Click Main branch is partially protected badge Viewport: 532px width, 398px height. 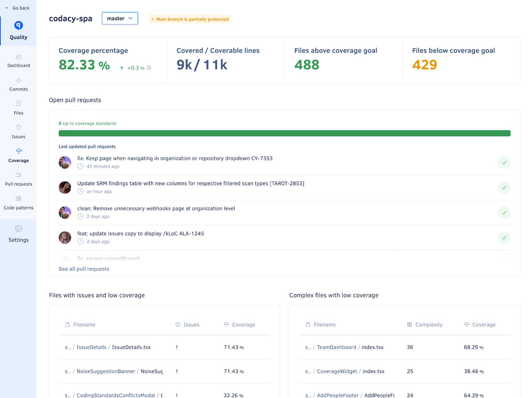coord(190,19)
